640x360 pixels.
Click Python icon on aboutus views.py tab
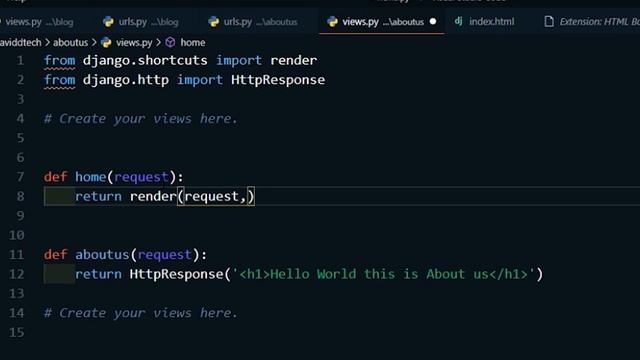[x=332, y=22]
